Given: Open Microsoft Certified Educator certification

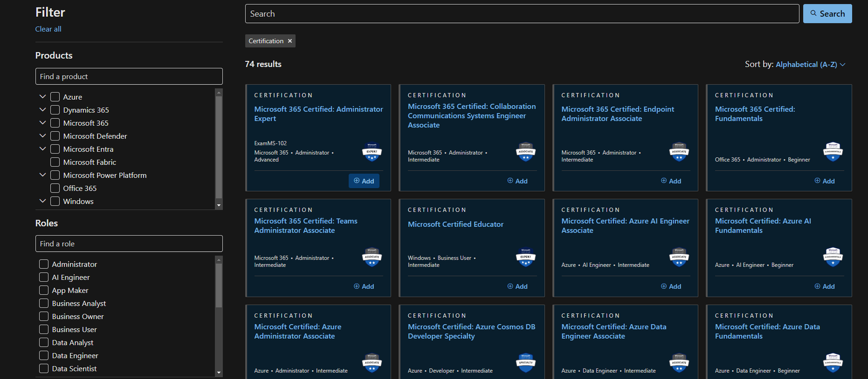Looking at the screenshot, I should tap(456, 224).
